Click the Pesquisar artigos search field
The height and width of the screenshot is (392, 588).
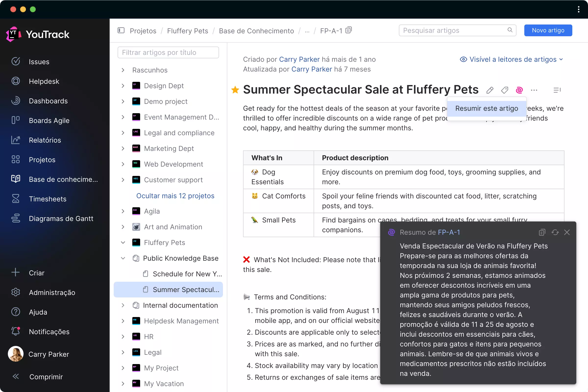[454, 30]
